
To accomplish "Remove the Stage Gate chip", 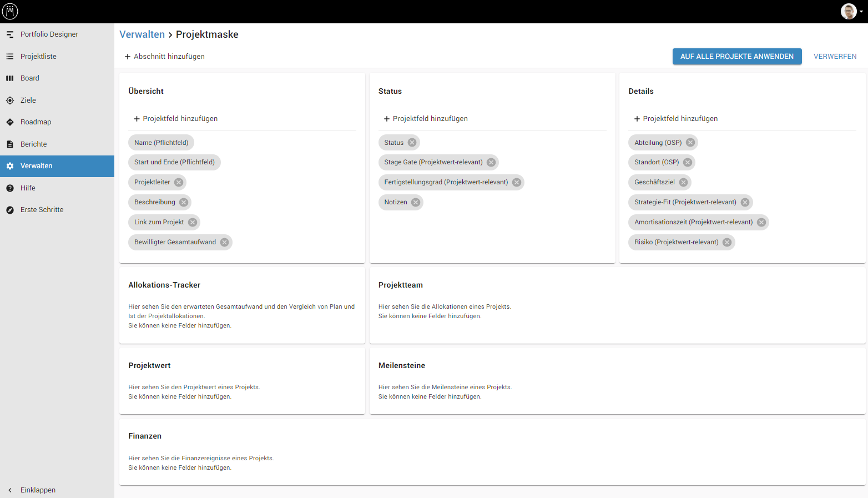I will pos(491,162).
